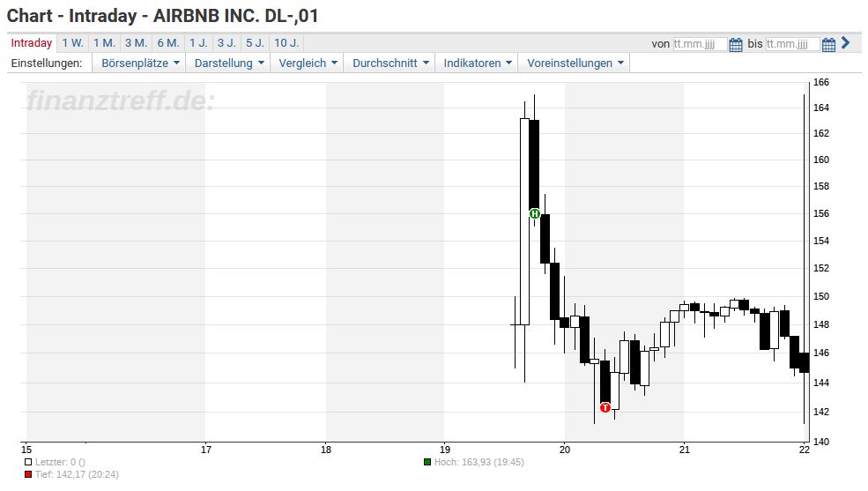
Task: Click the 'Hoch: 163,93 (19:45)' legend text
Action: (x=479, y=462)
